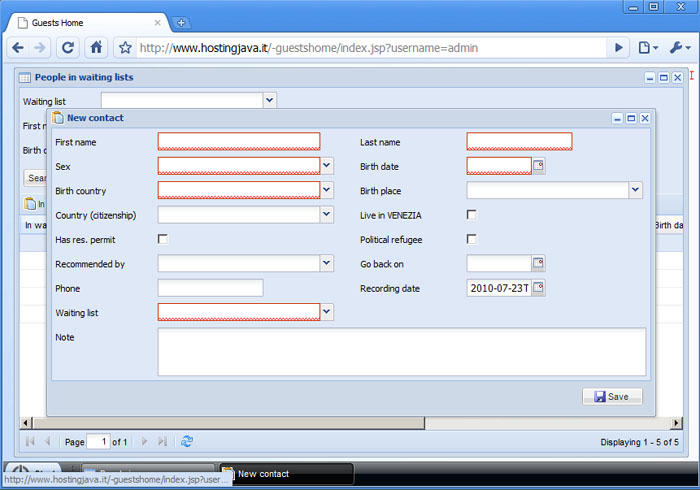Open the Go back on calendar picker

pos(538,264)
